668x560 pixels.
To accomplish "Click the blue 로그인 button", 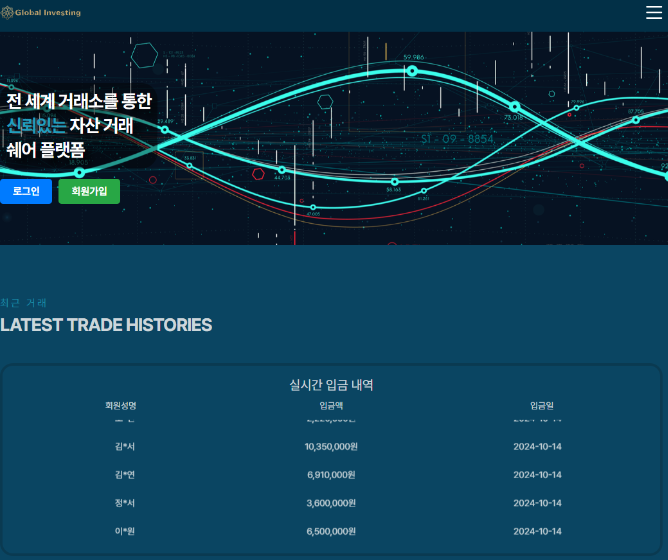I will pyautogui.click(x=26, y=191).
